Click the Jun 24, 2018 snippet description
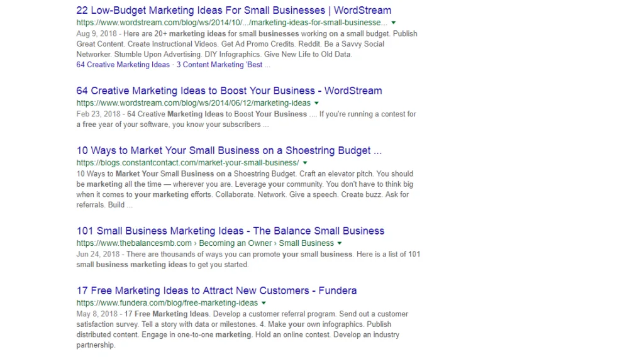The image size is (644, 359). point(248,259)
